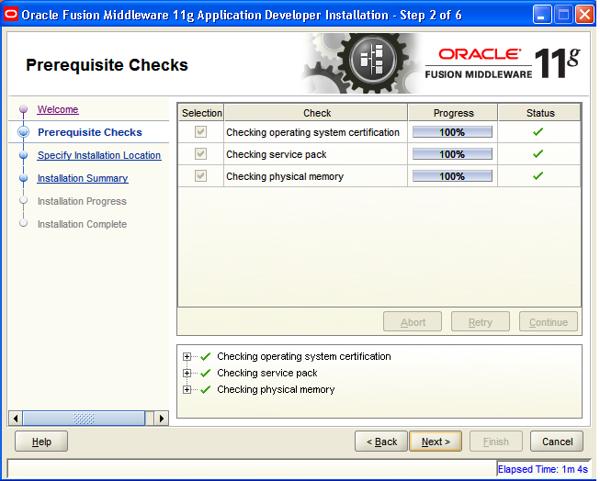Expand the operating system certification tree node
The height and width of the screenshot is (481, 600).
pyautogui.click(x=187, y=356)
